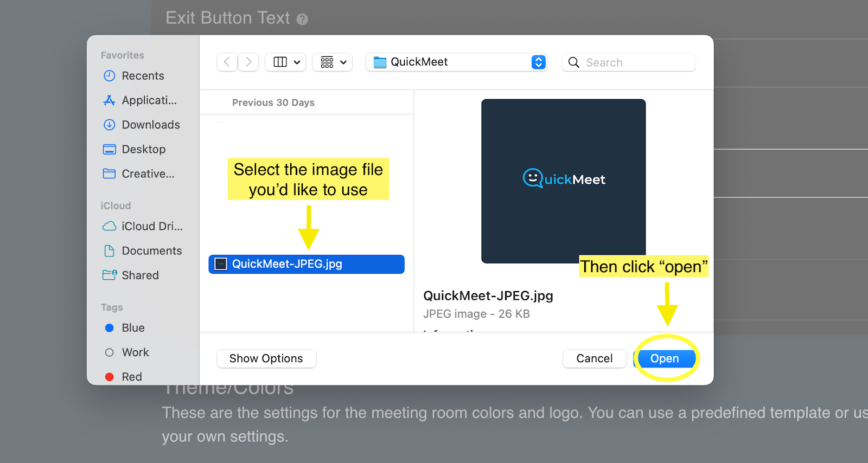Screen dimensions: 868x463
Task: Open the column view options chevron
Action: pyautogui.click(x=297, y=62)
